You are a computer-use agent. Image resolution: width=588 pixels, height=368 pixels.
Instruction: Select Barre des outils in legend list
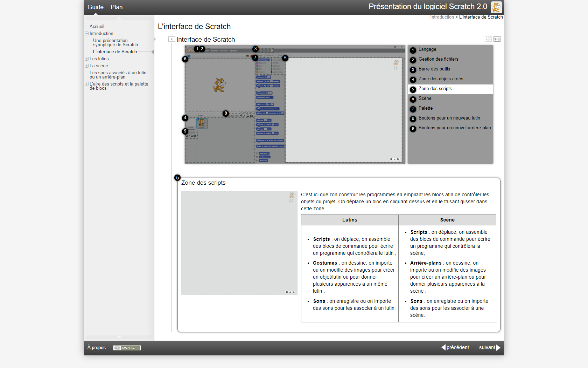(x=434, y=69)
